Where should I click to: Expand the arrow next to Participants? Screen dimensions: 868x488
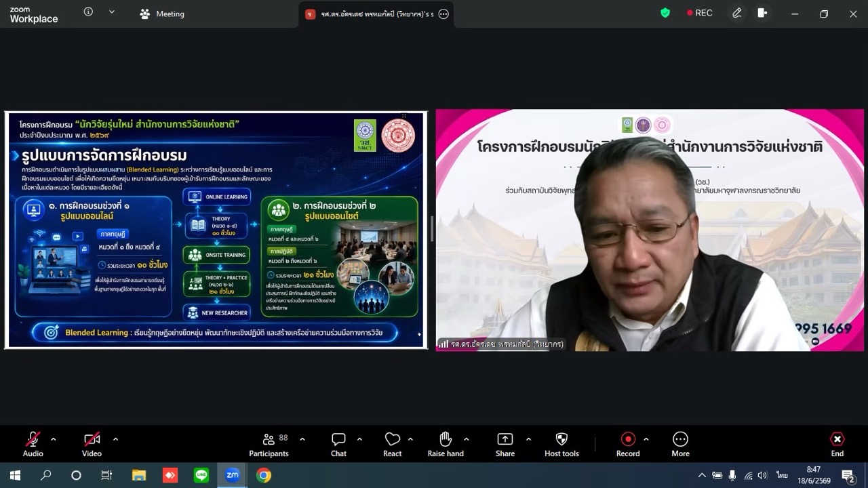coord(302,439)
